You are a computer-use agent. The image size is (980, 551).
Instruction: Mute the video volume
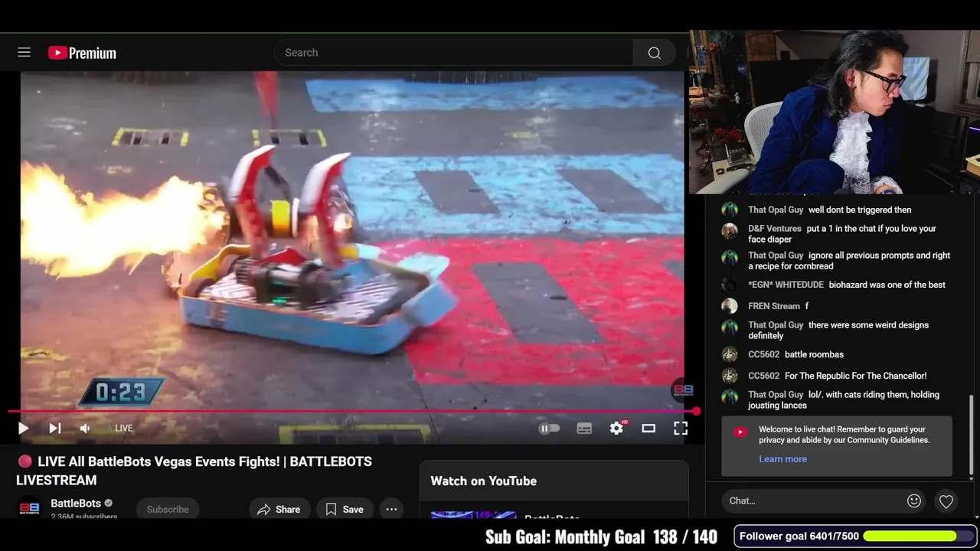click(86, 429)
